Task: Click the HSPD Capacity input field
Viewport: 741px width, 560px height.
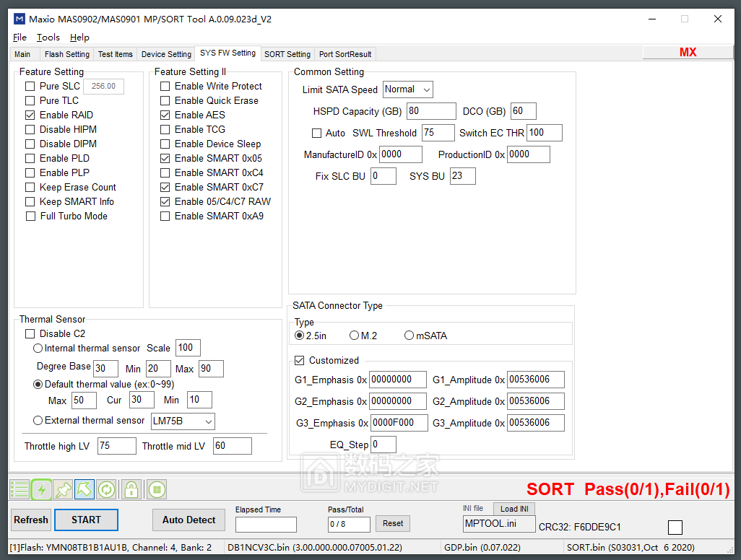Action: [431, 111]
